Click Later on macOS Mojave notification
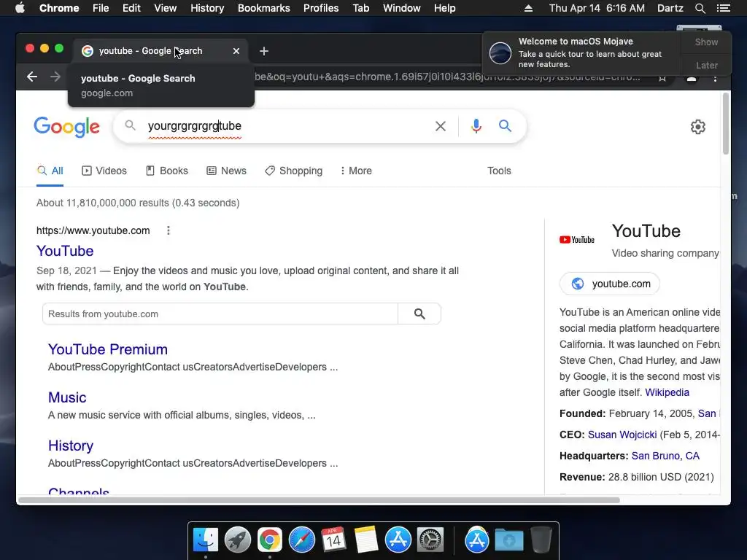The image size is (747, 560). coord(706,65)
